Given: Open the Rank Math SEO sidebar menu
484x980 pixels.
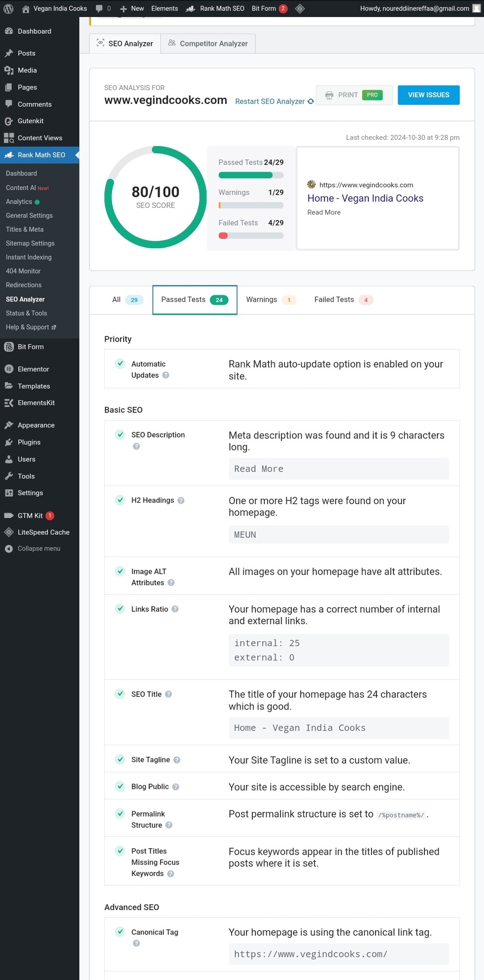Looking at the screenshot, I should click(40, 155).
